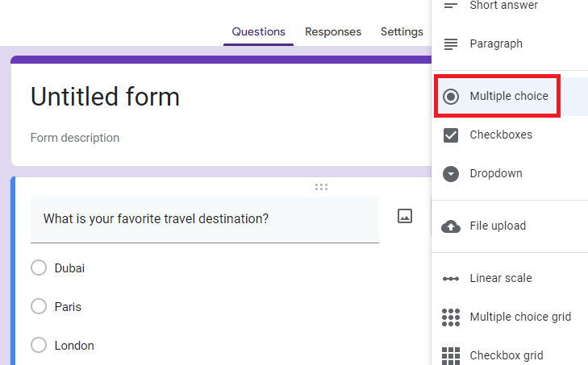Switch to the Questions tab
Image resolution: width=588 pixels, height=365 pixels.
pyautogui.click(x=258, y=32)
